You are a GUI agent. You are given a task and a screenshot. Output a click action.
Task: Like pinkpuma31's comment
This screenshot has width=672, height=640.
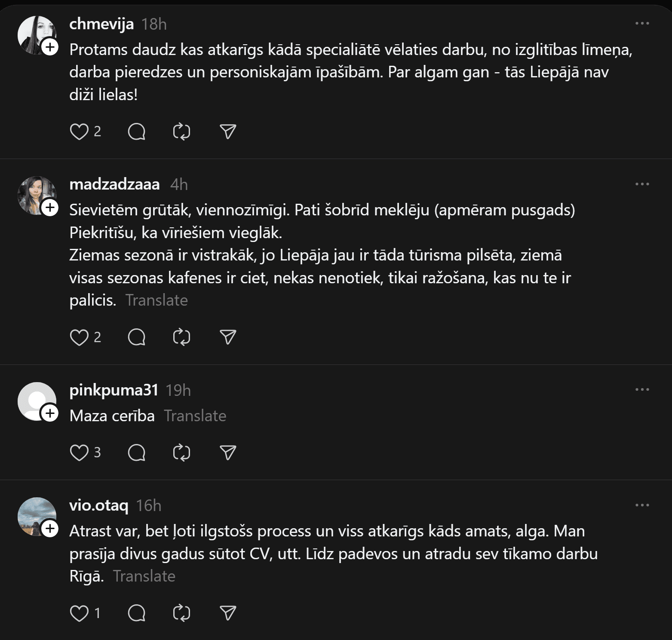pyautogui.click(x=79, y=453)
